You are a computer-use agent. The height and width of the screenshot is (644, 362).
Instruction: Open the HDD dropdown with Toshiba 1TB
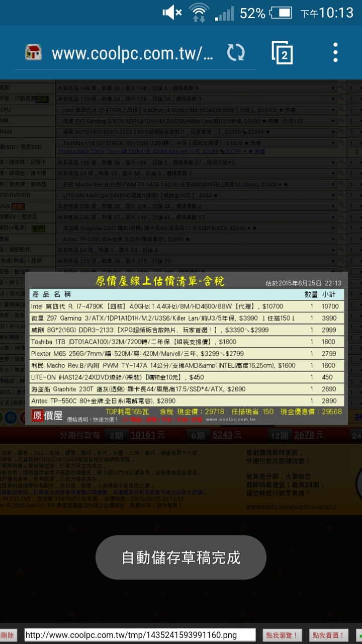pos(197,143)
